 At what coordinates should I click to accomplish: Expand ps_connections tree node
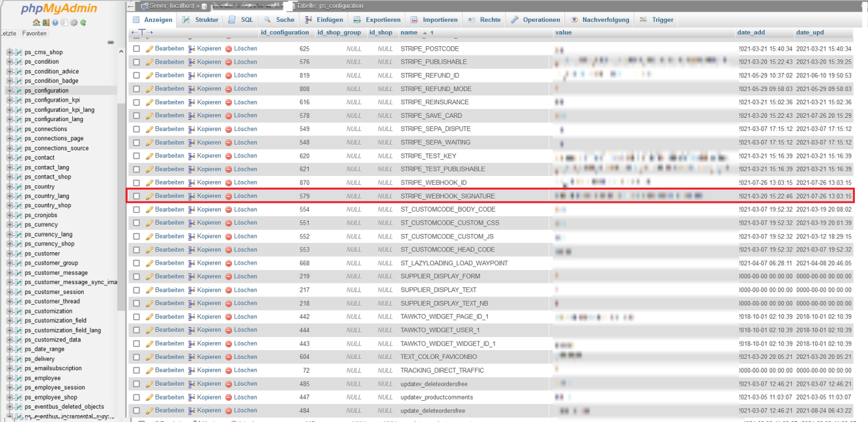(9, 129)
